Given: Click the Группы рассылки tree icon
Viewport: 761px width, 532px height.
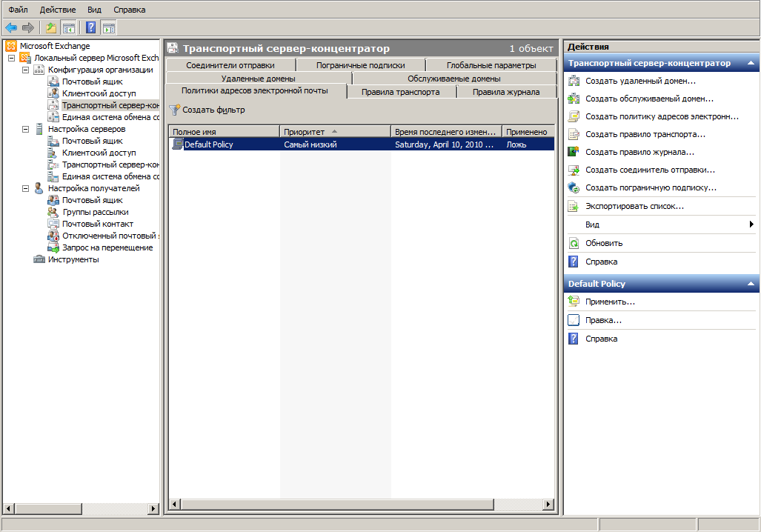Looking at the screenshot, I should (53, 212).
